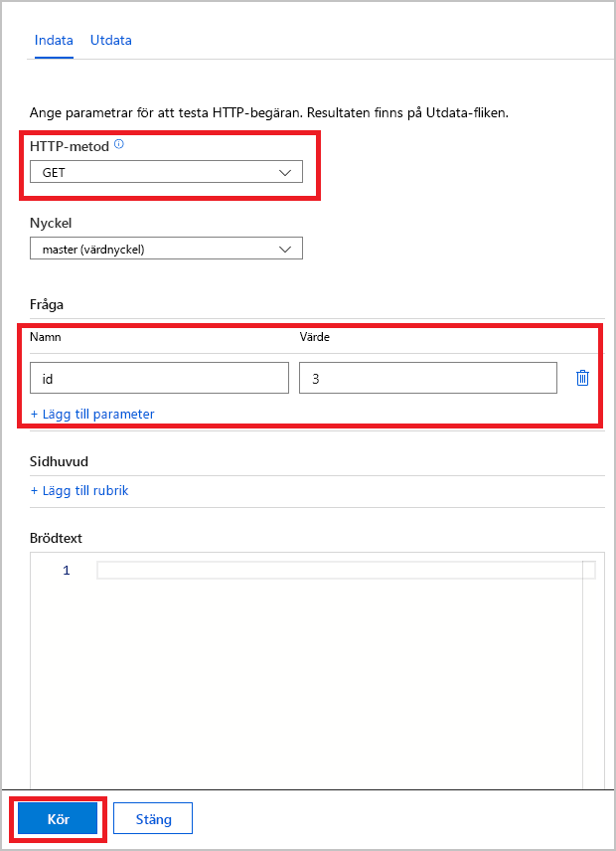Click the Namn column header

click(x=46, y=337)
